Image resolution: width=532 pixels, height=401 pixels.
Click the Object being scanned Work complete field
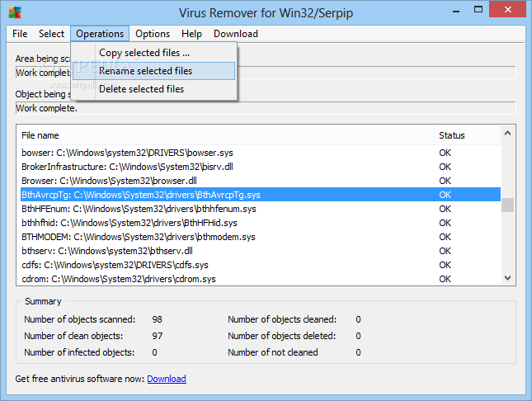(266, 108)
